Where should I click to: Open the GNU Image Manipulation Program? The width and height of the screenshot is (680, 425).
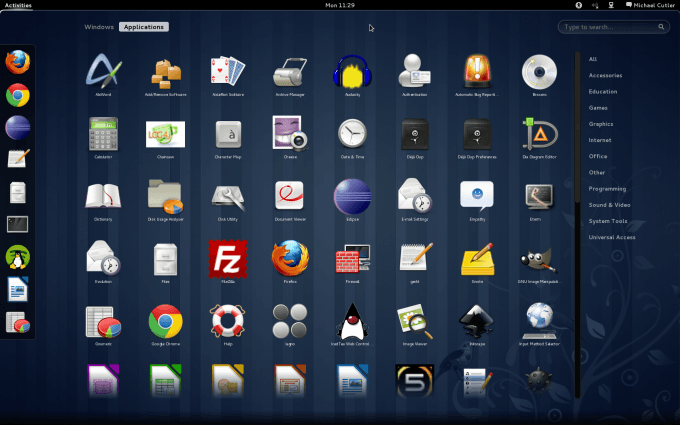tap(537, 258)
